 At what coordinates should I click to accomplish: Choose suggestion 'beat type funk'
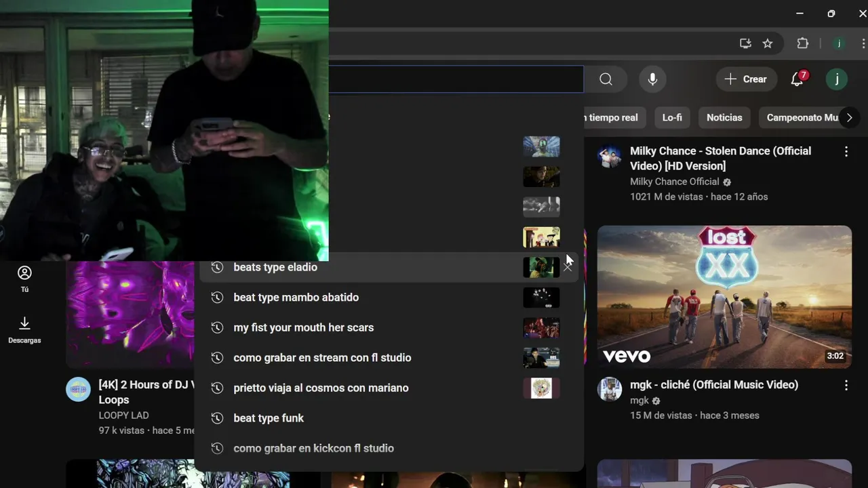389,418
